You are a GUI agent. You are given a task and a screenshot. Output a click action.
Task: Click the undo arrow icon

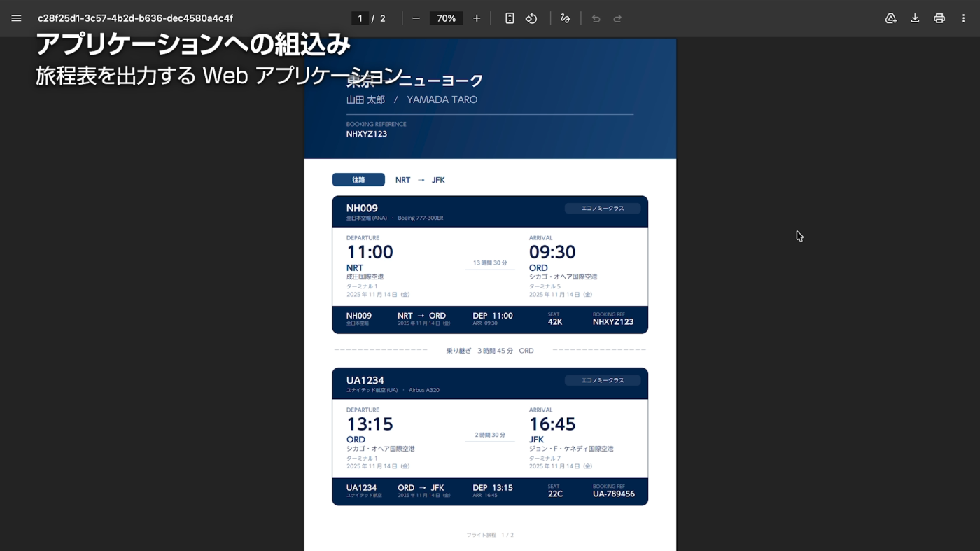click(x=596, y=18)
